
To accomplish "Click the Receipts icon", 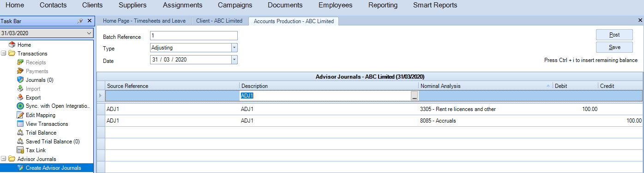I will pos(20,62).
